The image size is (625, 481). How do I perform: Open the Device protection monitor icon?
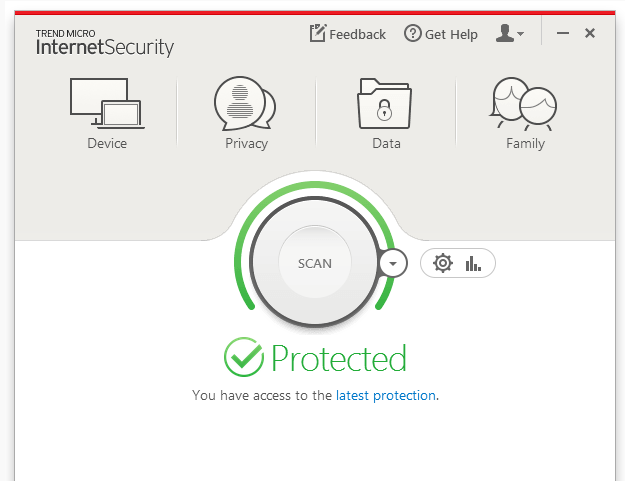107,103
